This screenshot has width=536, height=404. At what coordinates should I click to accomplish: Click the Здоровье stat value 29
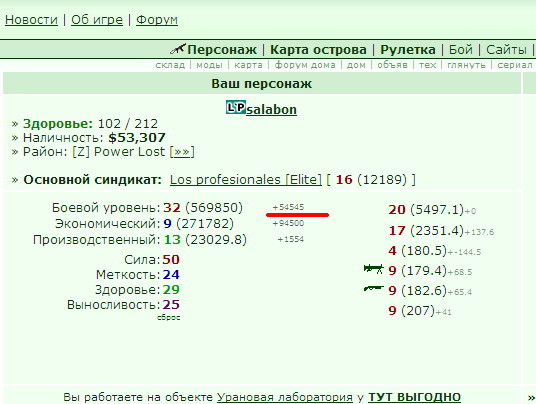[171, 290]
